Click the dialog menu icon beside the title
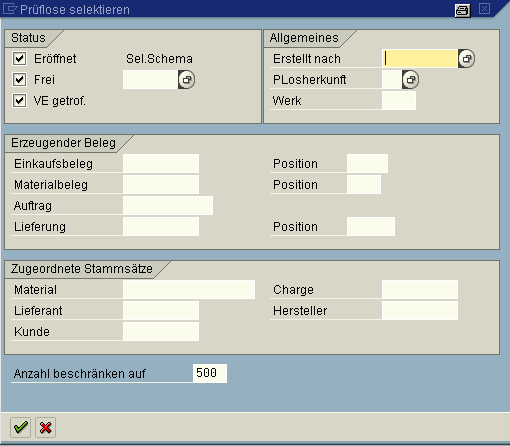Viewport: 510px width, 446px height. 10,9
